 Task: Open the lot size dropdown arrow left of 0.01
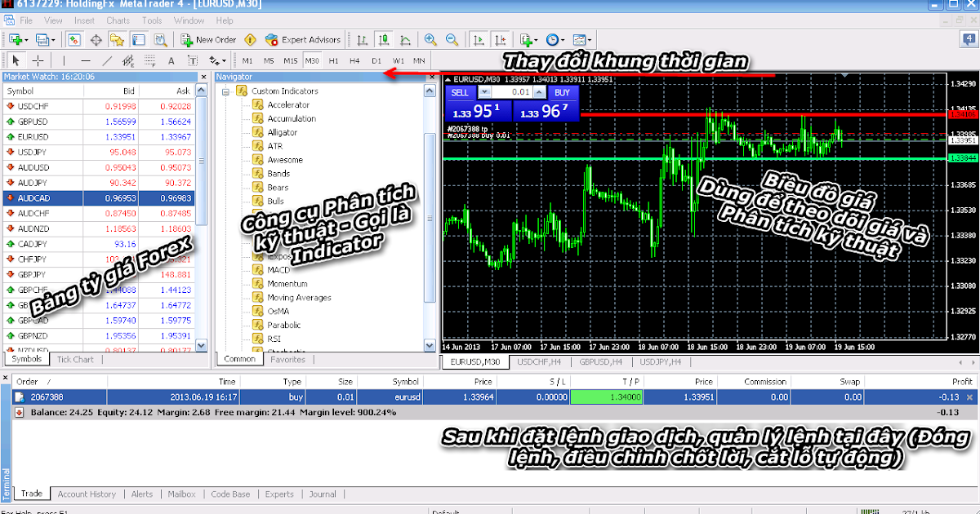click(x=483, y=93)
